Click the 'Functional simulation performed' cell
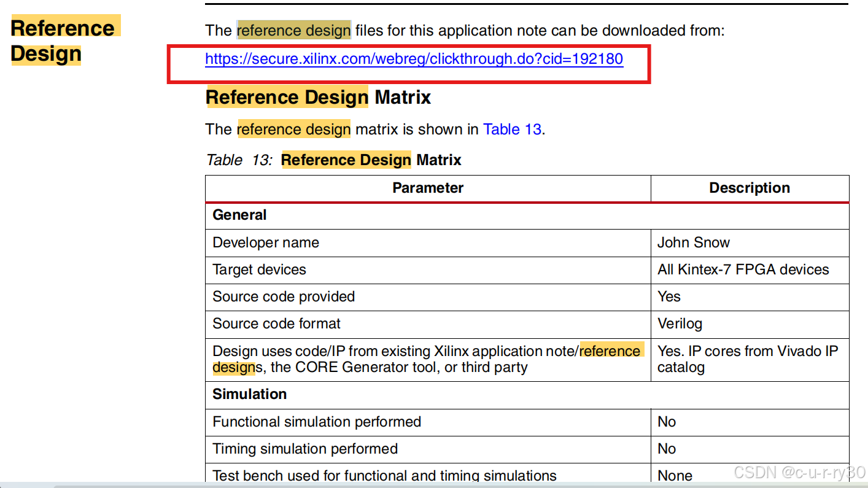Viewport: 868px width, 488px height. pos(428,422)
